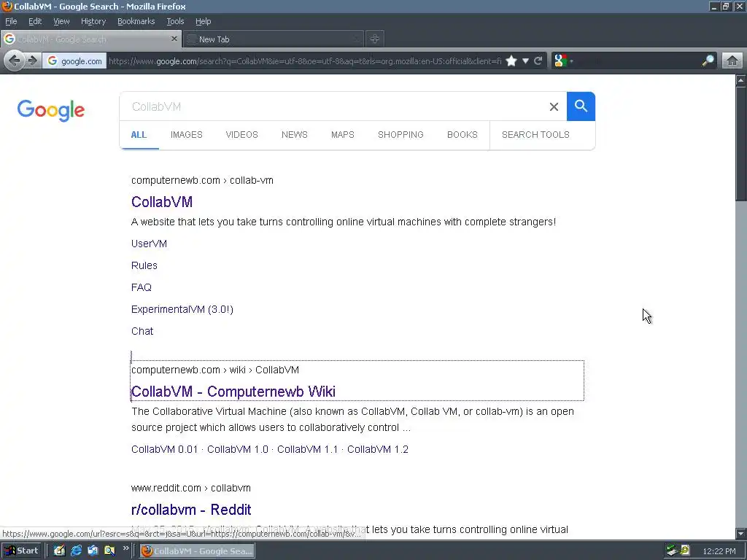Image resolution: width=747 pixels, height=560 pixels.
Task: Switch to the New Tab tab
Action: coord(273,39)
